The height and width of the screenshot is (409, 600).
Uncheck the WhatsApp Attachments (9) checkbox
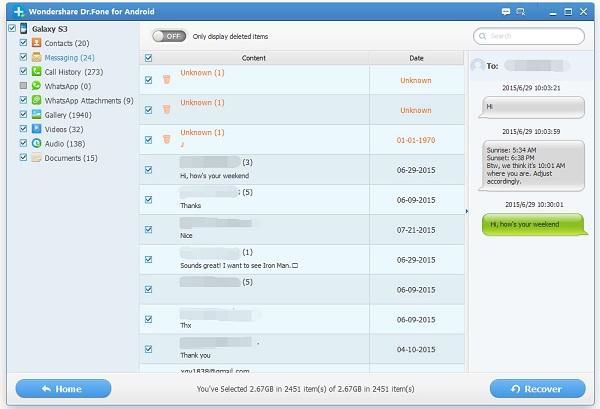[23, 100]
